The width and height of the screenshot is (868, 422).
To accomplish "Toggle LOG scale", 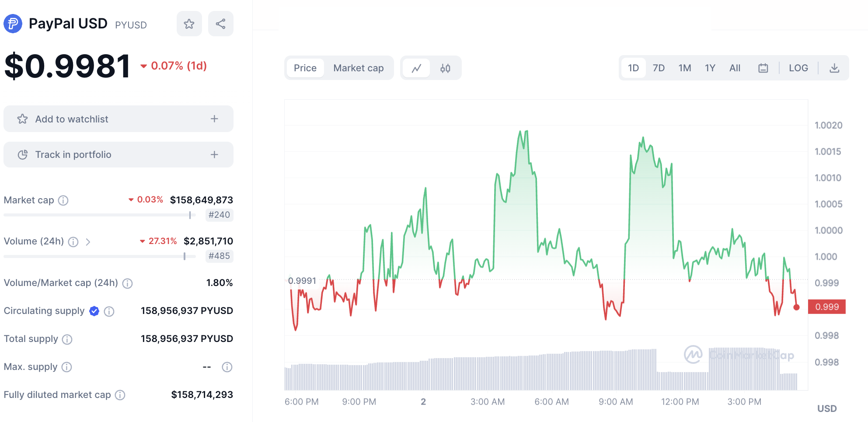I will click(798, 68).
